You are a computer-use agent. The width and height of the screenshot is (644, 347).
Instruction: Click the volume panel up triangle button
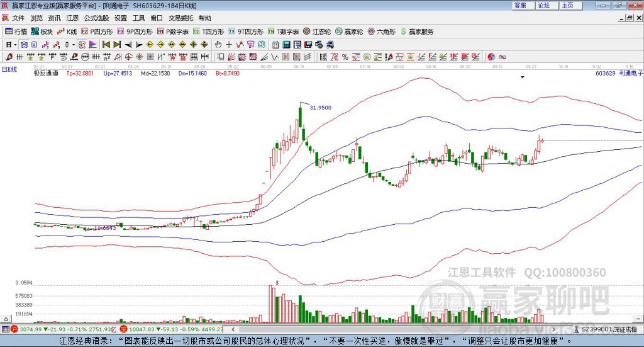[x=6, y=319]
